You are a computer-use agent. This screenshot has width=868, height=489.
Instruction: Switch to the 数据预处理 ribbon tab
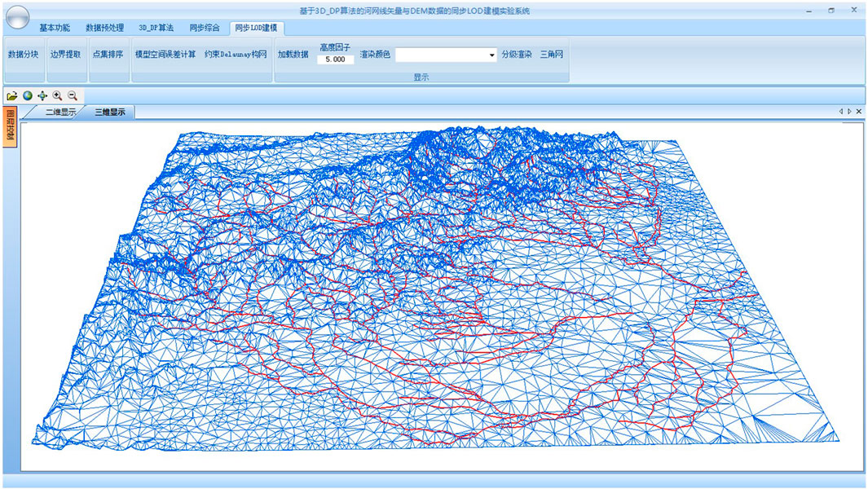104,28
